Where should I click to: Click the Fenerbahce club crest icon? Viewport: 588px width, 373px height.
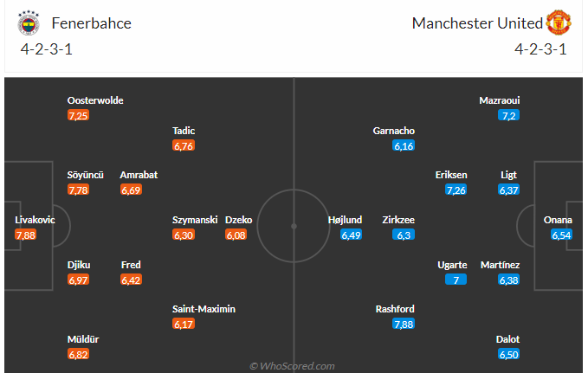(29, 23)
